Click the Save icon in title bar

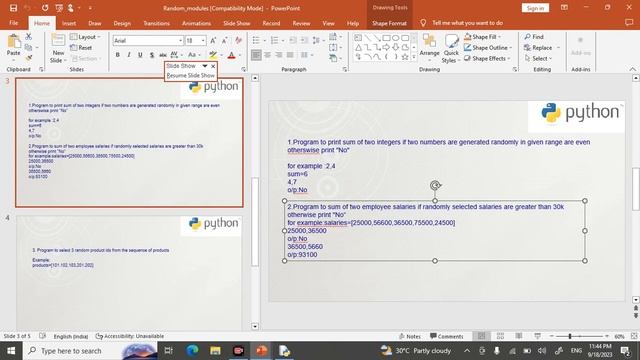(13, 8)
